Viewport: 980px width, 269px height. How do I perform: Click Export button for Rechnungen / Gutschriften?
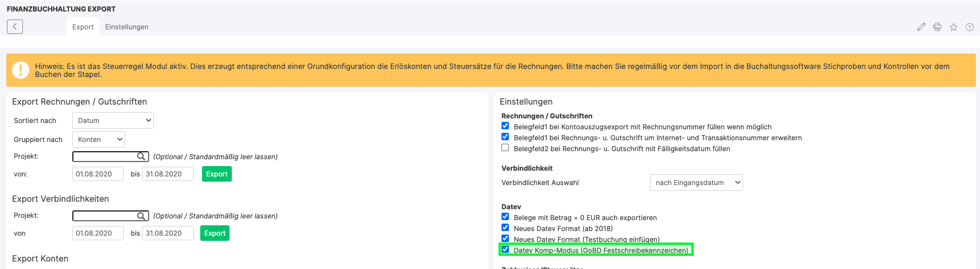[x=217, y=174]
